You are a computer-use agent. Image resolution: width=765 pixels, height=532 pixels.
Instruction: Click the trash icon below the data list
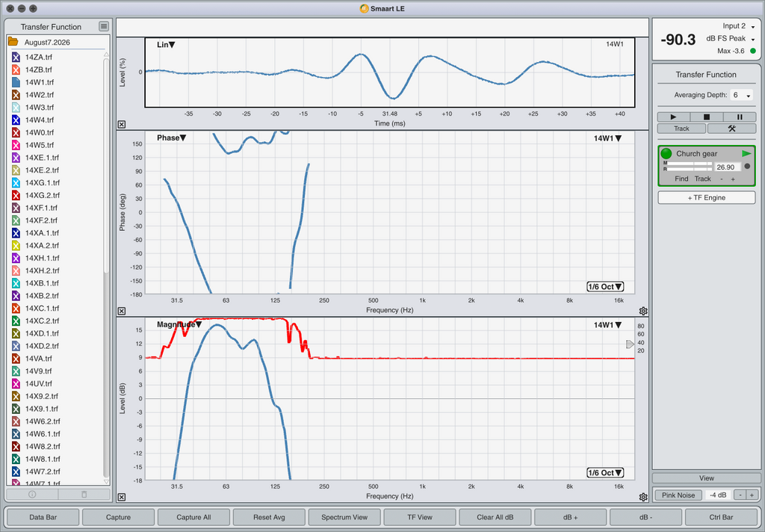[84, 494]
